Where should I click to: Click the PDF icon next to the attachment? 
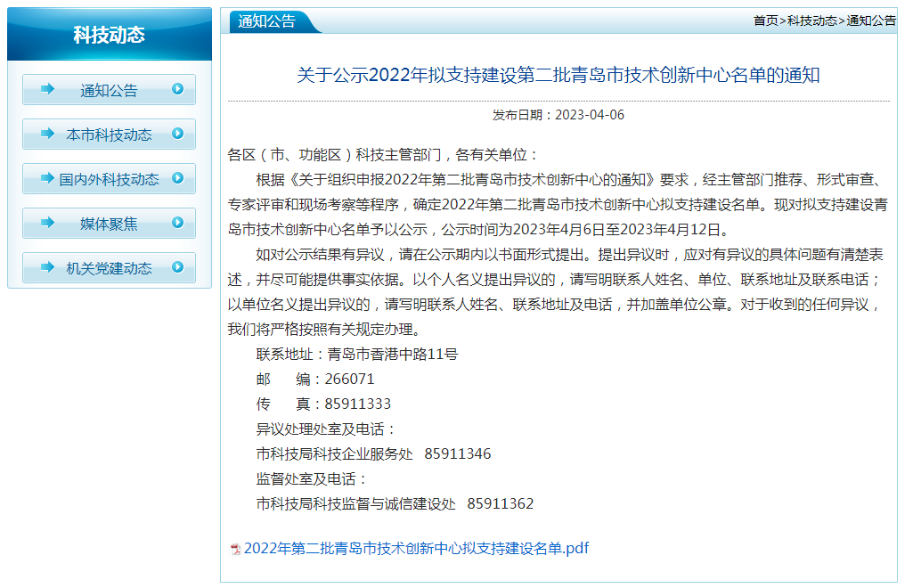(237, 551)
